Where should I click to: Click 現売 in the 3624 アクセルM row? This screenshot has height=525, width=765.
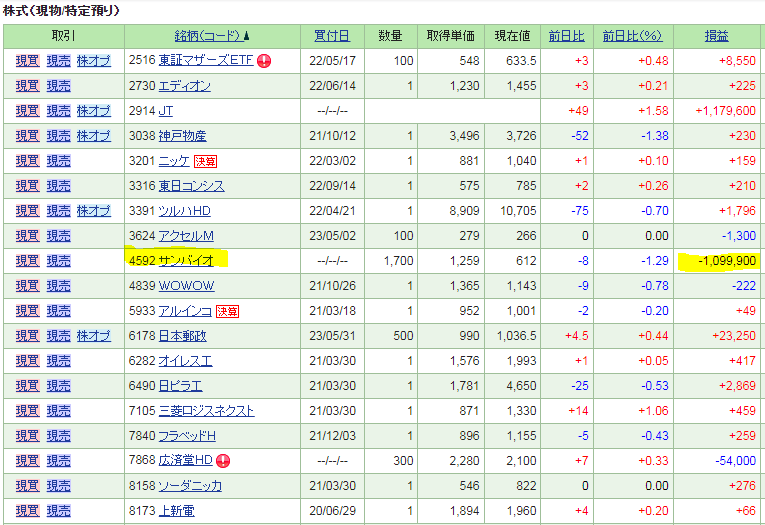[x=59, y=236]
